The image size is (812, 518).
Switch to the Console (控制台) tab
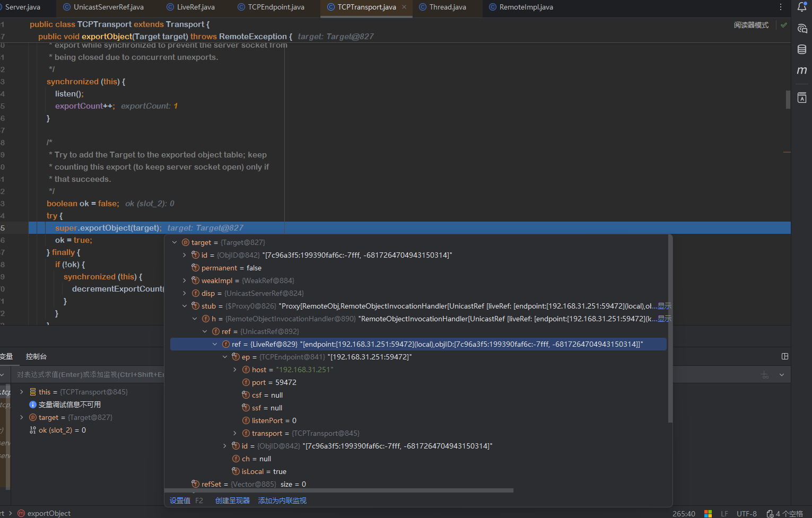click(36, 356)
